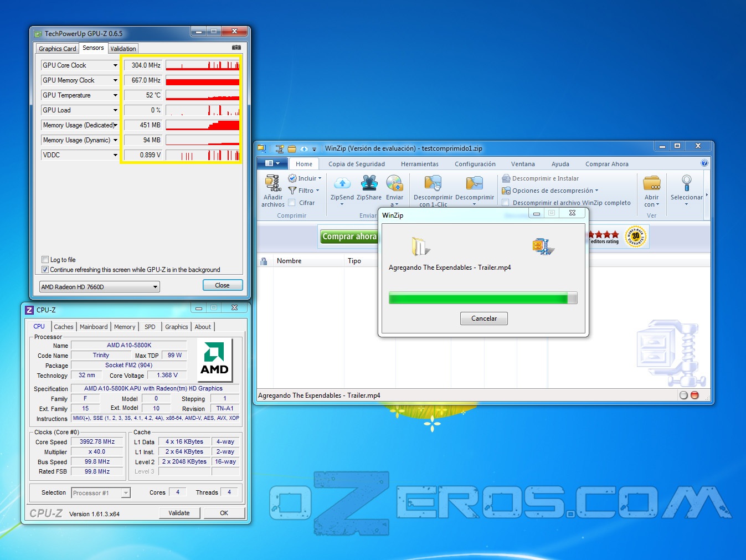746x560 pixels.
Task: Click the OK button in CPU-Z
Action: pos(224,513)
